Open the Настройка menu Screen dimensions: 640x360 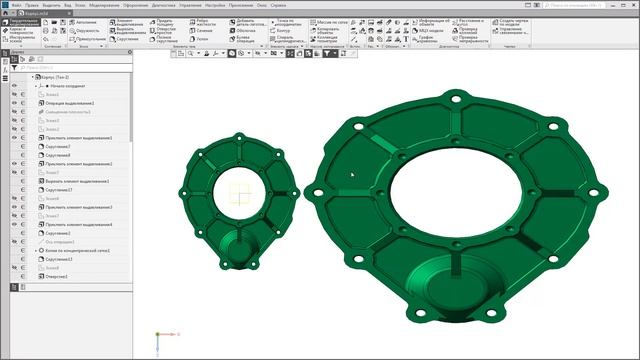click(x=215, y=5)
